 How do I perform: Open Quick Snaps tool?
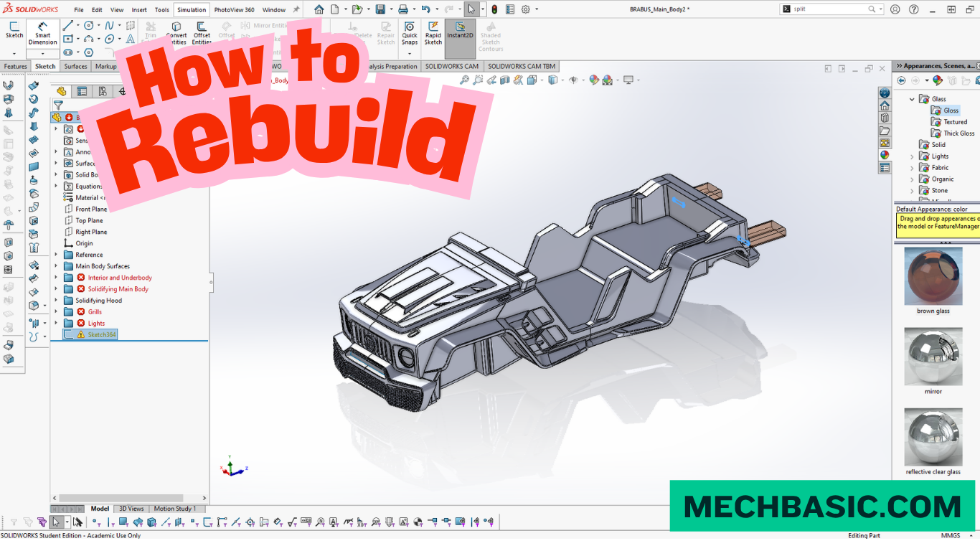[x=410, y=33]
